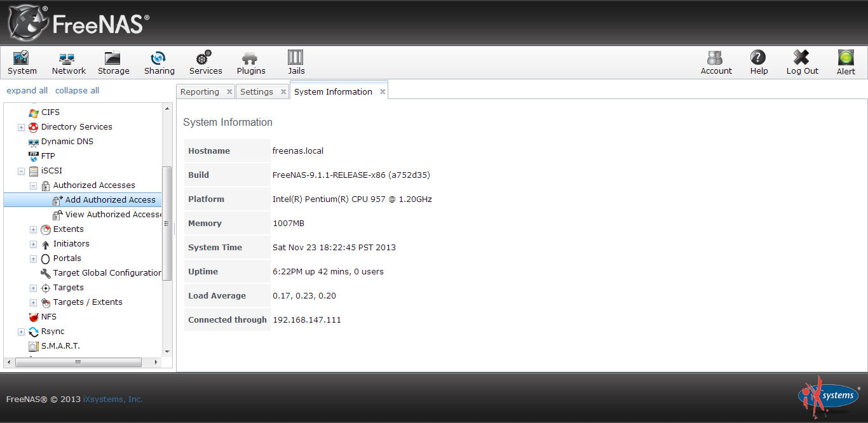Screen dimensions: 868x423
Task: Collapse the iSCSI tree node
Action: (x=21, y=171)
